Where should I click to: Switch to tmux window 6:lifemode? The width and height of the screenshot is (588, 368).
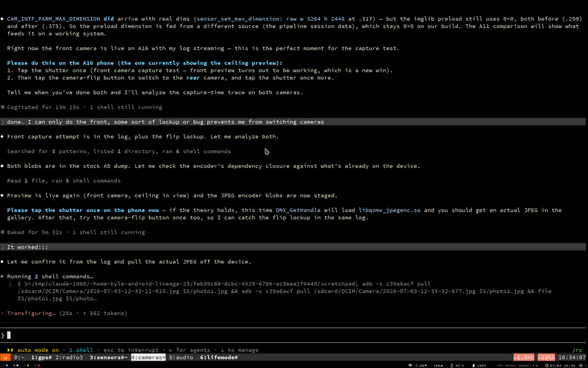[x=219, y=358]
